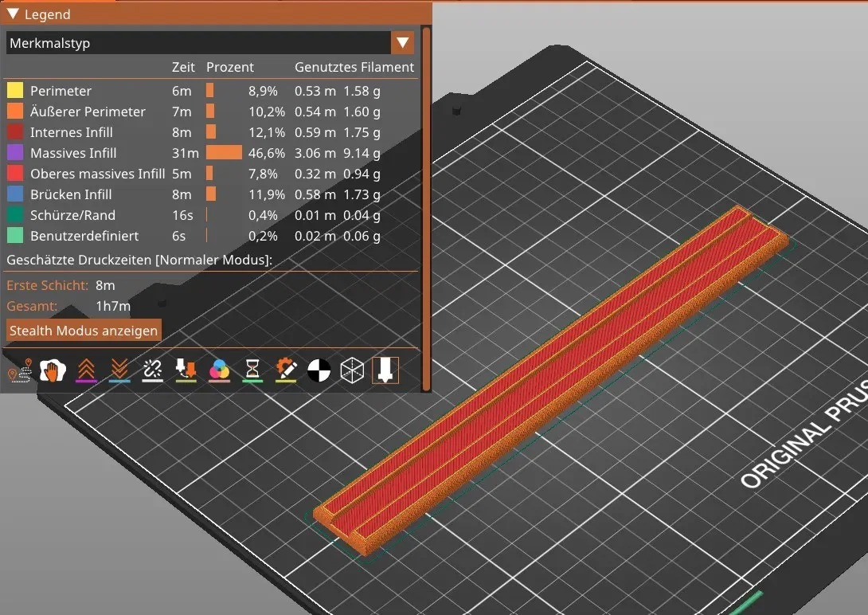Viewport: 868px width, 615px height.
Task: Click the 31m time value
Action: tap(186, 153)
